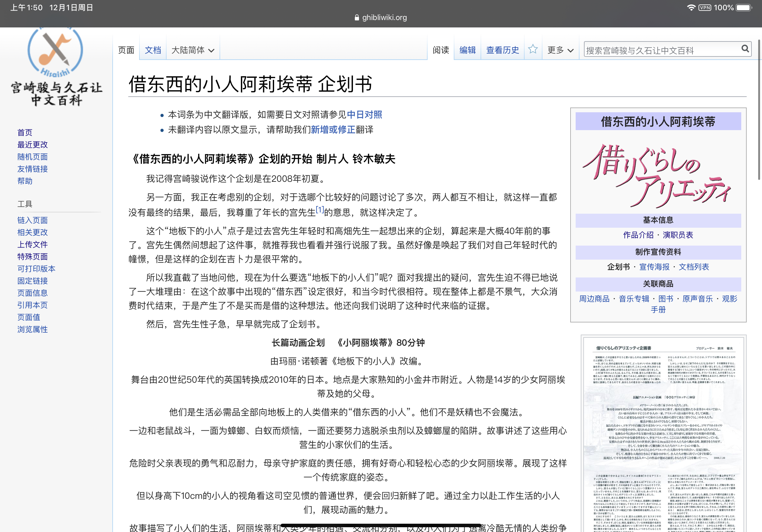Open 演职员表 in the infobox
Image resolution: width=762 pixels, height=532 pixels.
tap(678, 235)
